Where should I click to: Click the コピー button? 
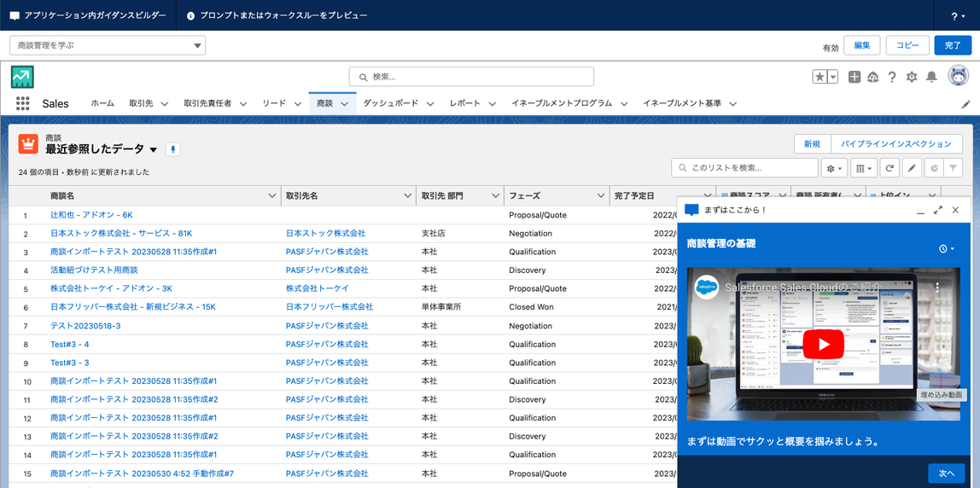coord(907,45)
